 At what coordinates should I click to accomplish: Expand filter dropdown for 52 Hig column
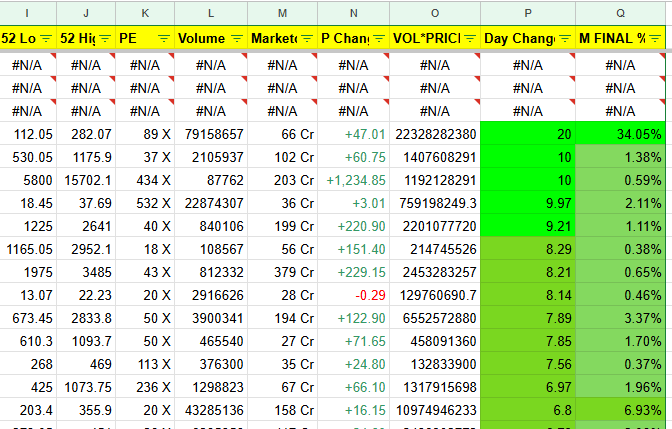click(103, 38)
